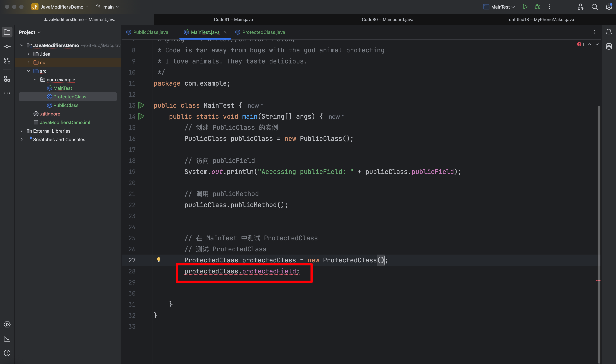Open the Pull Requests tool window
The image size is (616, 364).
[7, 61]
